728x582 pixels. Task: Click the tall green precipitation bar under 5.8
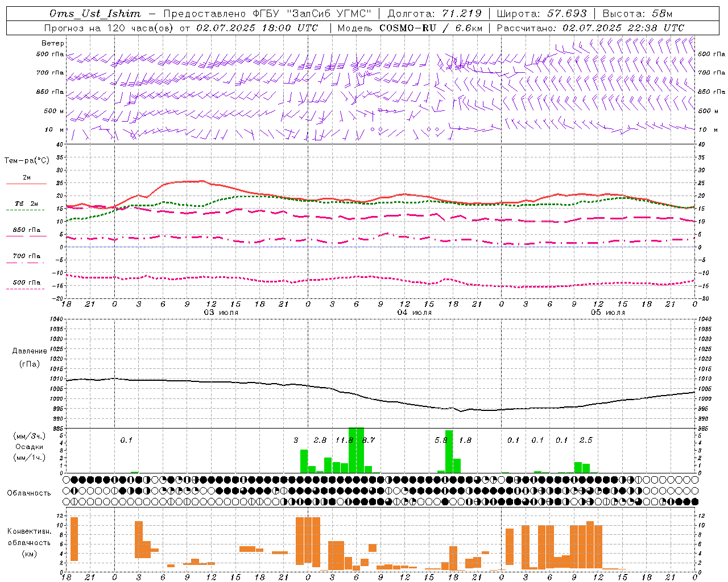click(449, 451)
